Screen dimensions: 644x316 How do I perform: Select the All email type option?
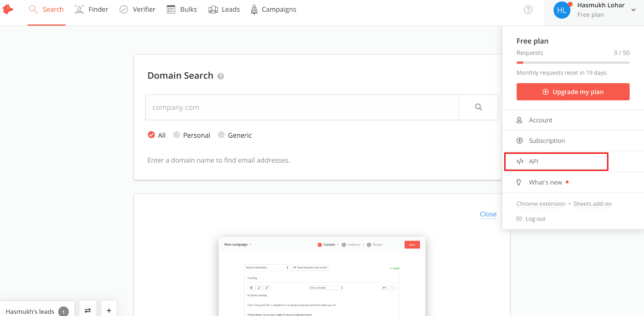(x=157, y=135)
